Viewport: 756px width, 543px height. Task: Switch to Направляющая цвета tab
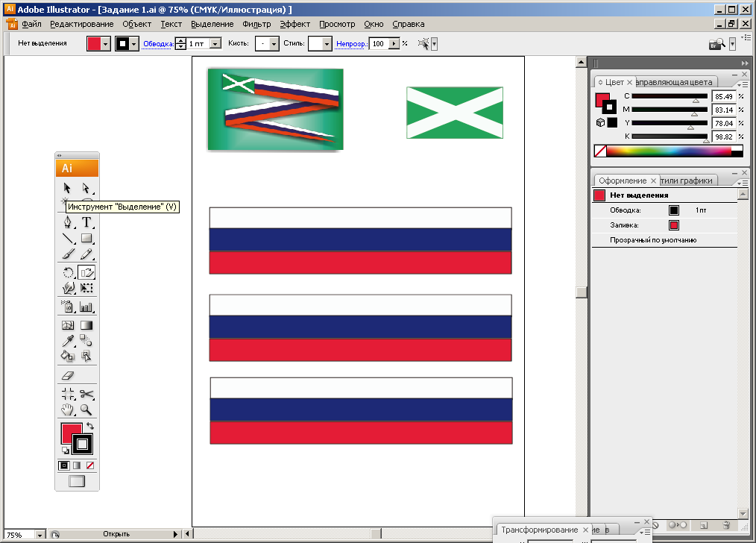tap(675, 83)
